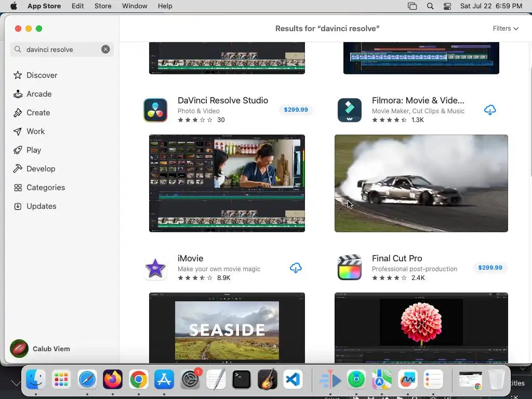Click the iMovie rating count 8.9K
532x399 pixels.
223,278
